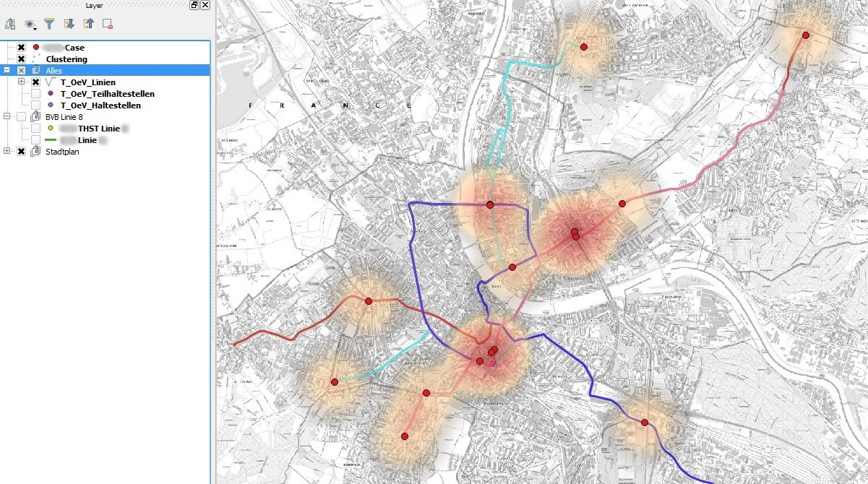Click the Remove Layer icon
868x484 pixels.
click(108, 24)
